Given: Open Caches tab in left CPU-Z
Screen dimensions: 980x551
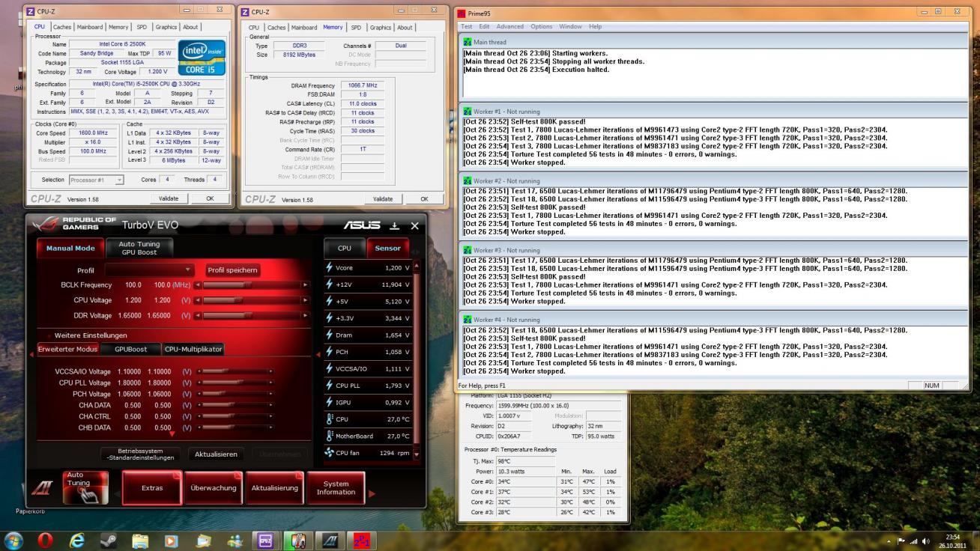Looking at the screenshot, I should tap(62, 27).
